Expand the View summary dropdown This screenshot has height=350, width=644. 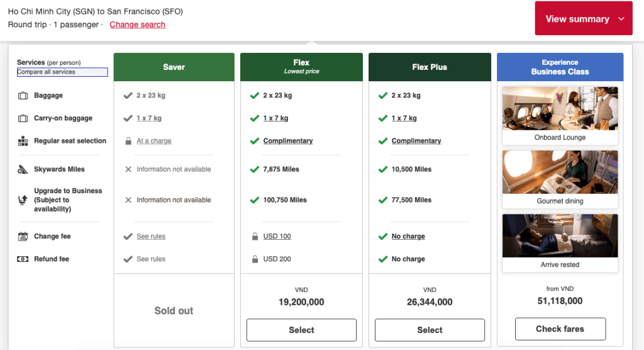click(x=583, y=19)
